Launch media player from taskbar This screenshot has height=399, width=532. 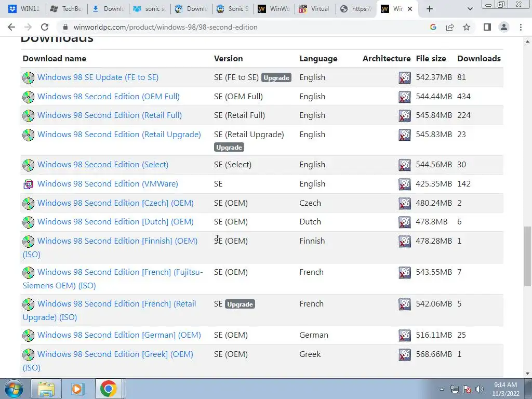77,389
